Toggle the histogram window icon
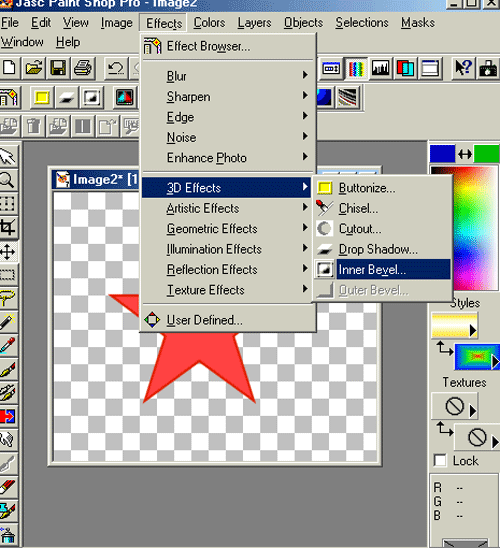Image resolution: width=500 pixels, height=548 pixels. [381, 67]
